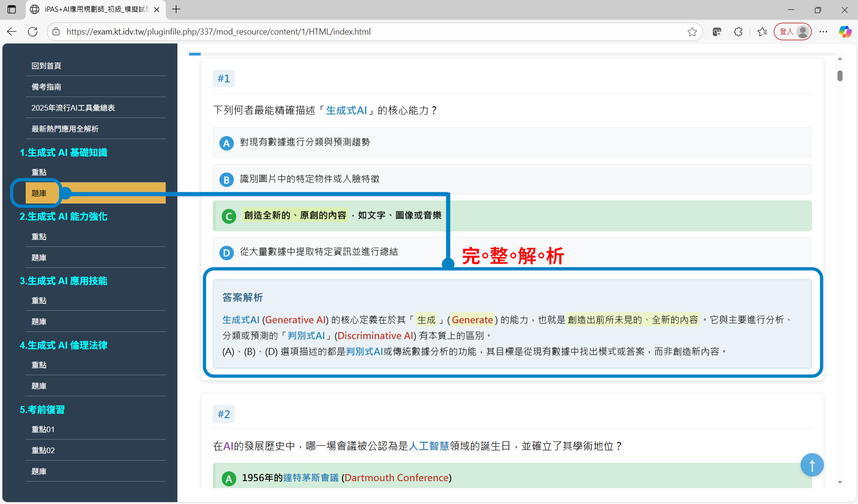Open 題庫 under 2.生成式 AI 能力強化
Viewport: 858px width, 504px height.
pos(96,258)
